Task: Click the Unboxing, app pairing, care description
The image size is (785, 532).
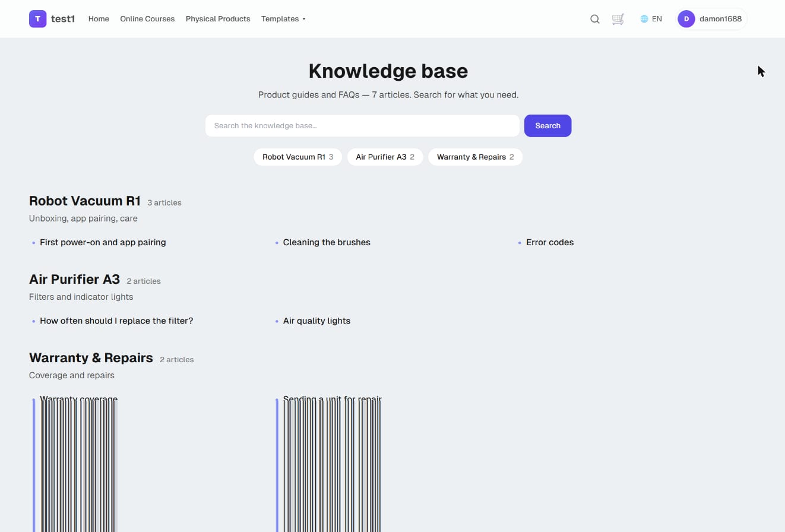Action: pos(83,218)
